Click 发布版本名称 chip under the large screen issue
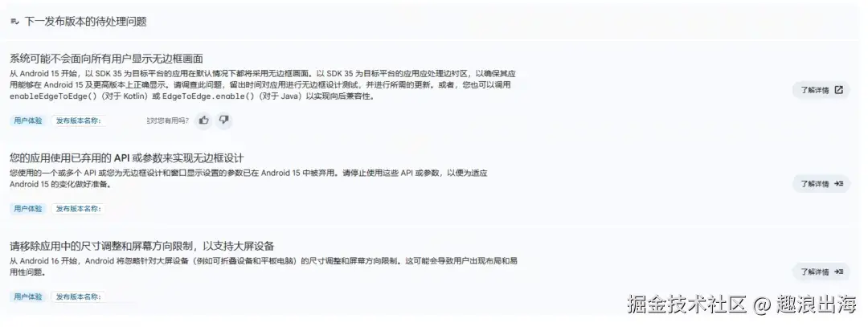The width and height of the screenshot is (868, 327). tap(78, 296)
